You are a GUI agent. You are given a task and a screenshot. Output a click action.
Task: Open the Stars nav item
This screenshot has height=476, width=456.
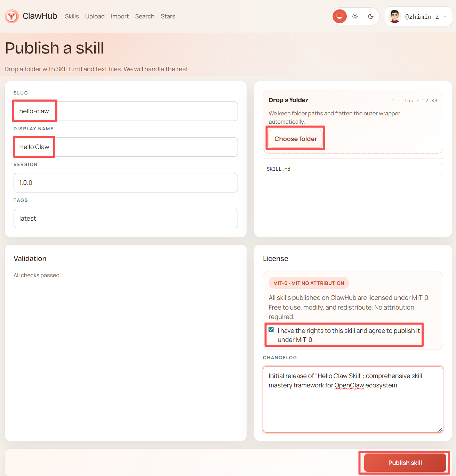168,16
